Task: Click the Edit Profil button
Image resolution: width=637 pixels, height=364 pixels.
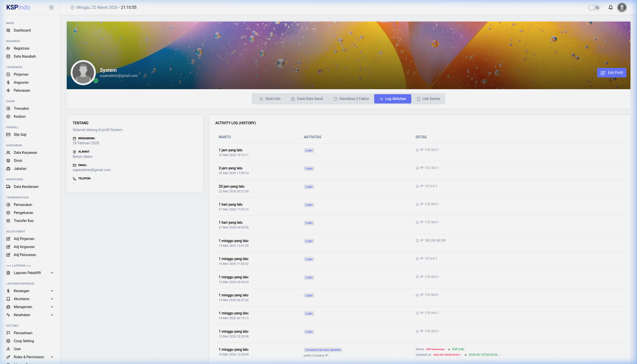Action: (612, 73)
